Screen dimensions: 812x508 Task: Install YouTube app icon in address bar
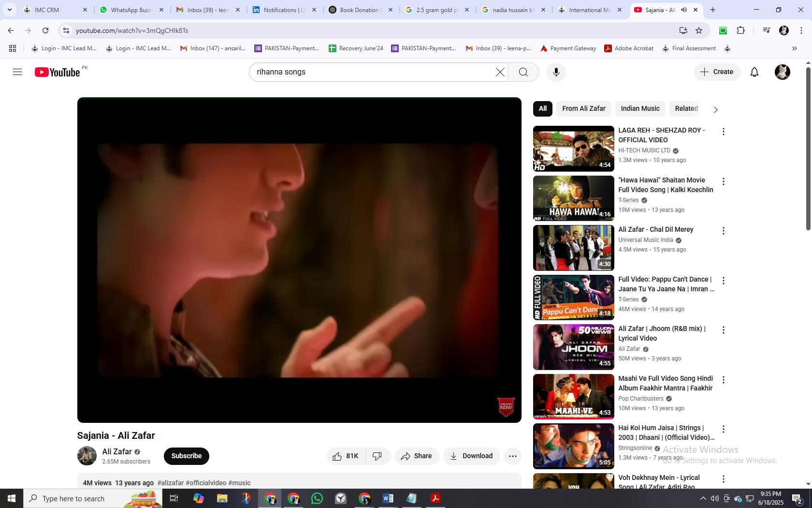click(683, 30)
